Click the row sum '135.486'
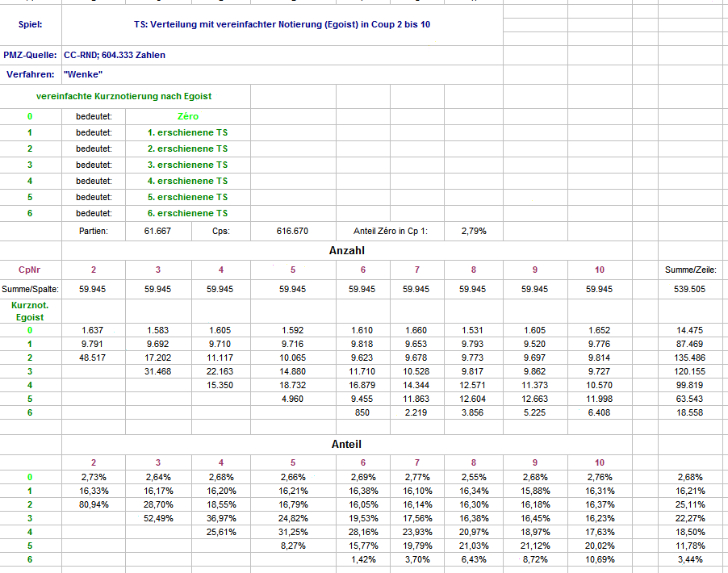The width and height of the screenshot is (728, 573). pyautogui.click(x=689, y=358)
